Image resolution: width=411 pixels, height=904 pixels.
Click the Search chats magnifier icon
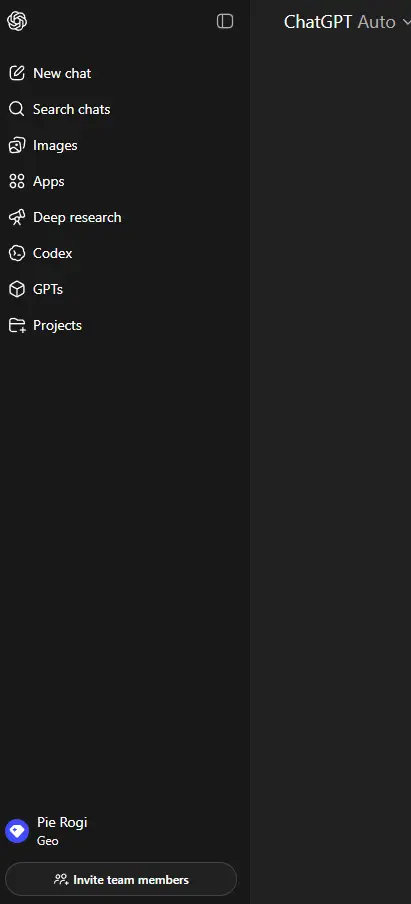coord(17,109)
